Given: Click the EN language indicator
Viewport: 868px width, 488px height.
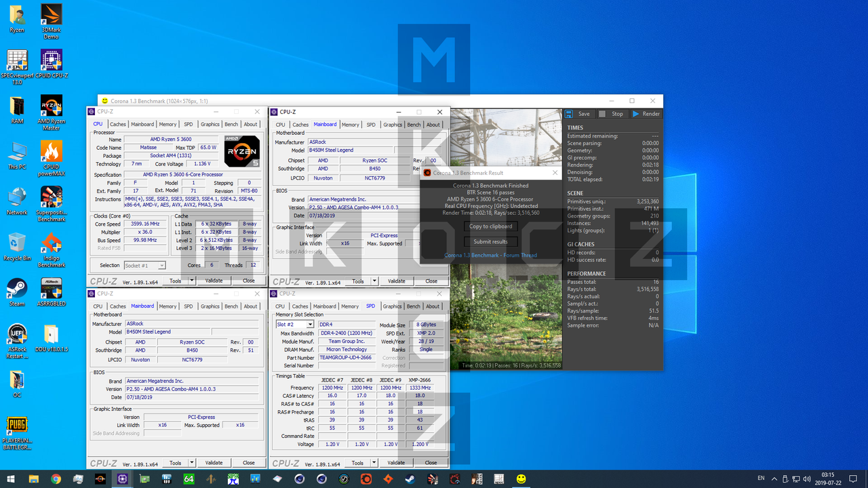Looking at the screenshot, I should 761,479.
